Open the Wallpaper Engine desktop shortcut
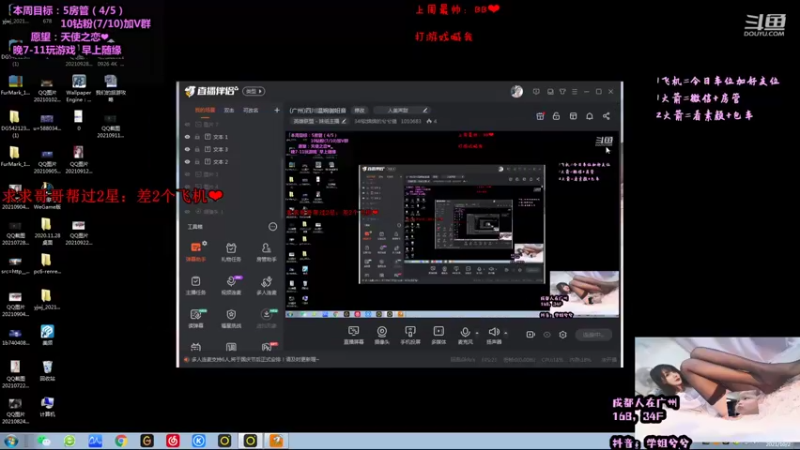Viewport: 800px width, 450px height. [79, 88]
